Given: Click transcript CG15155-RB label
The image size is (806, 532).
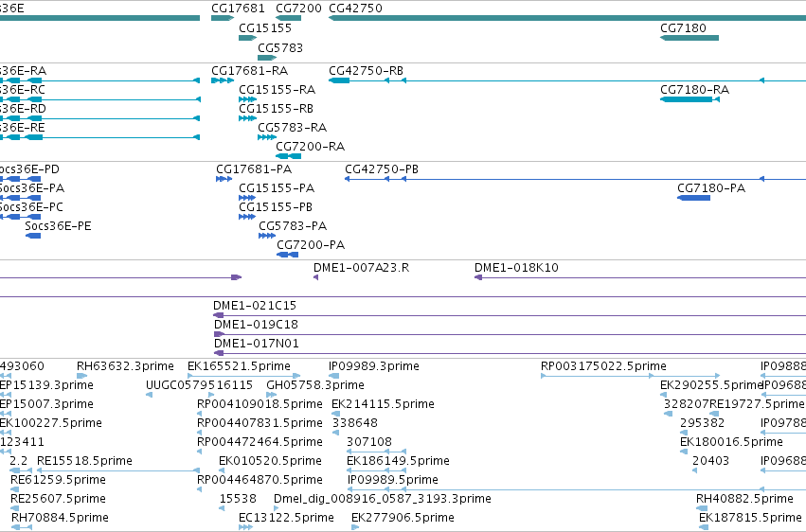Looking at the screenshot, I should (276, 109).
